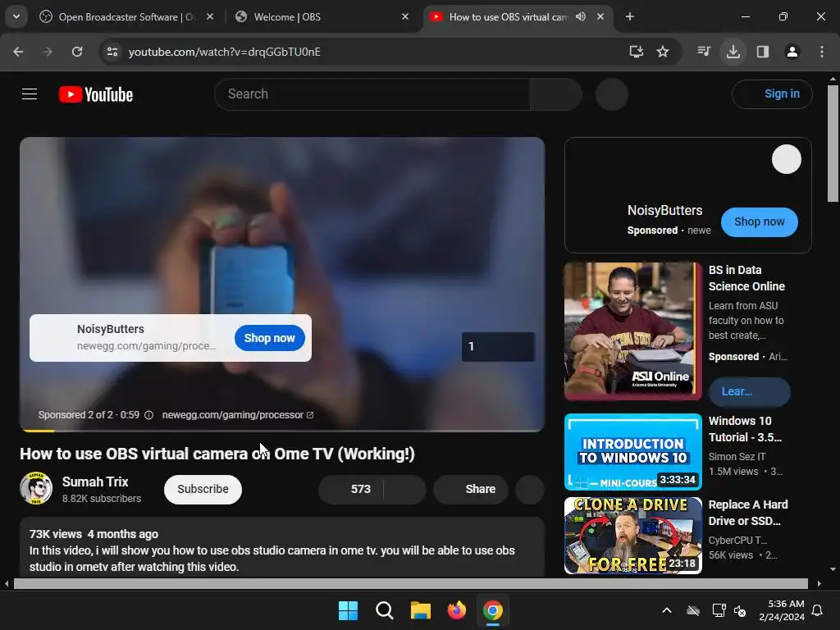Screen dimensions: 840x630
Task: Open more actions button beside Share
Action: [530, 489]
